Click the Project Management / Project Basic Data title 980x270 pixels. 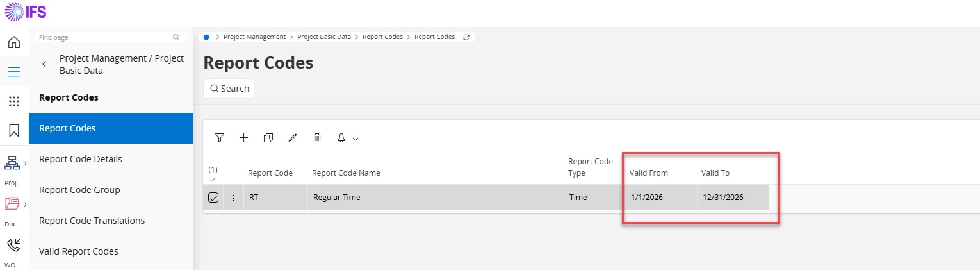(x=122, y=65)
